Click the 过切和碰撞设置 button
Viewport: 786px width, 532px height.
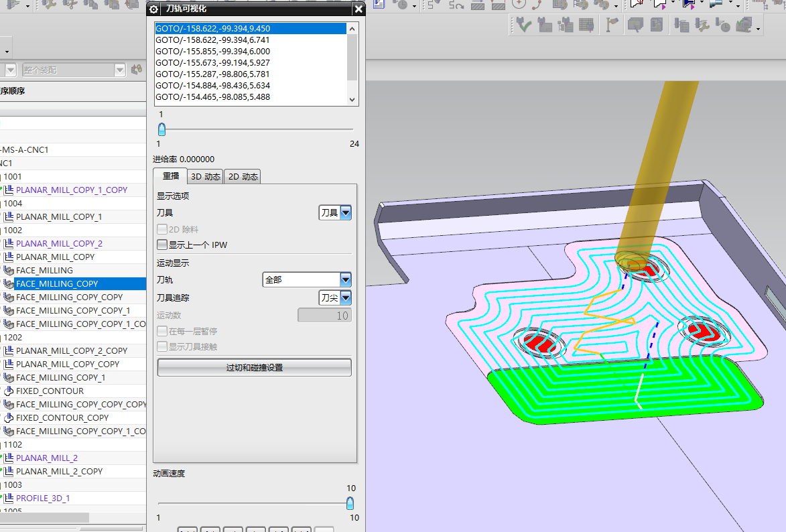[254, 368]
